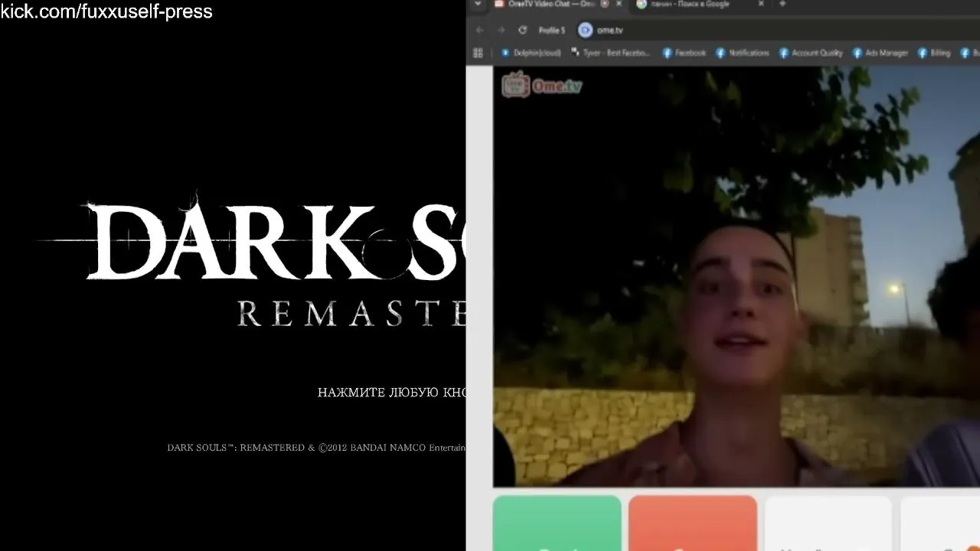This screenshot has height=551, width=980.
Task: Reload the ome.tv page
Action: [x=522, y=30]
